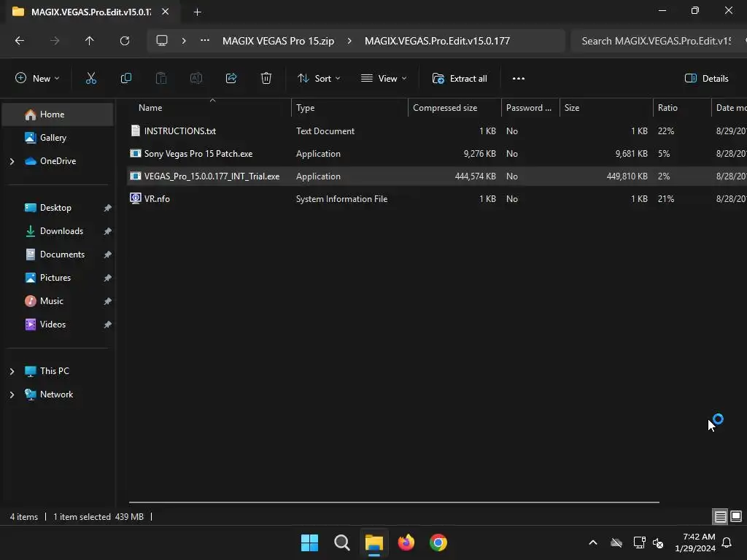Click MAGIX.VEGAS.Pro.Edit.v15.0.177 breadcrumb
Image resolution: width=747 pixels, height=560 pixels.
(x=437, y=41)
